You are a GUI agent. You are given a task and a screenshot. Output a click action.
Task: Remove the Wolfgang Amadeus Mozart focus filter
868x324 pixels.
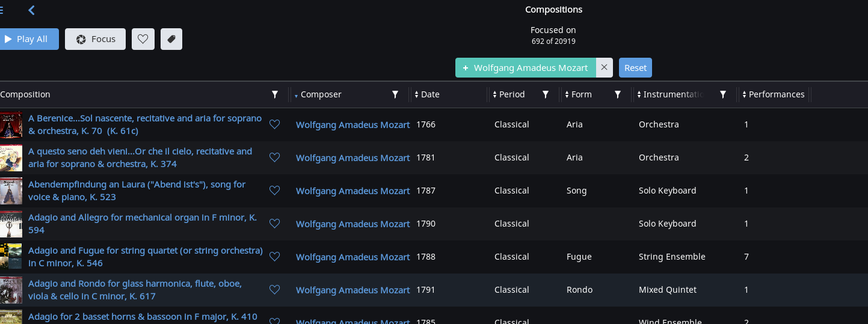tap(605, 68)
